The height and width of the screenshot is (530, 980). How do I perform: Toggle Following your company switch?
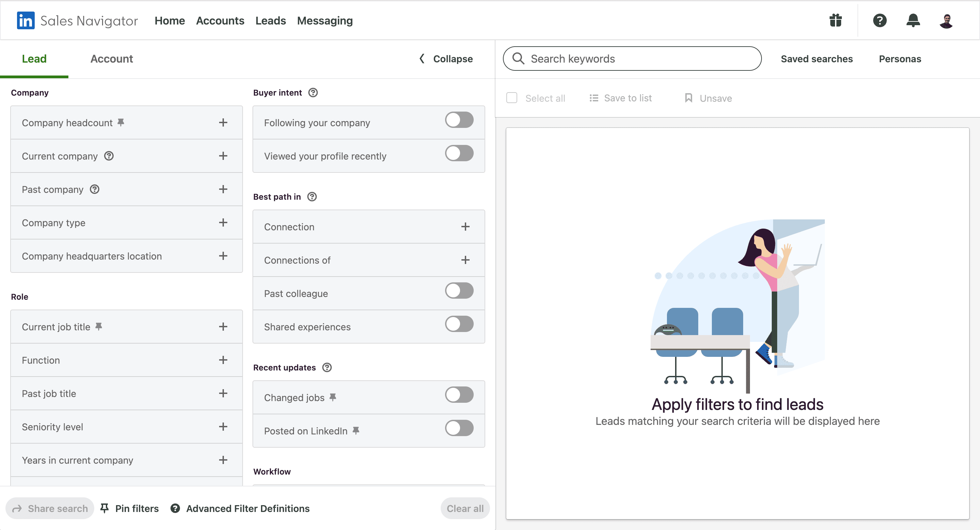(459, 120)
